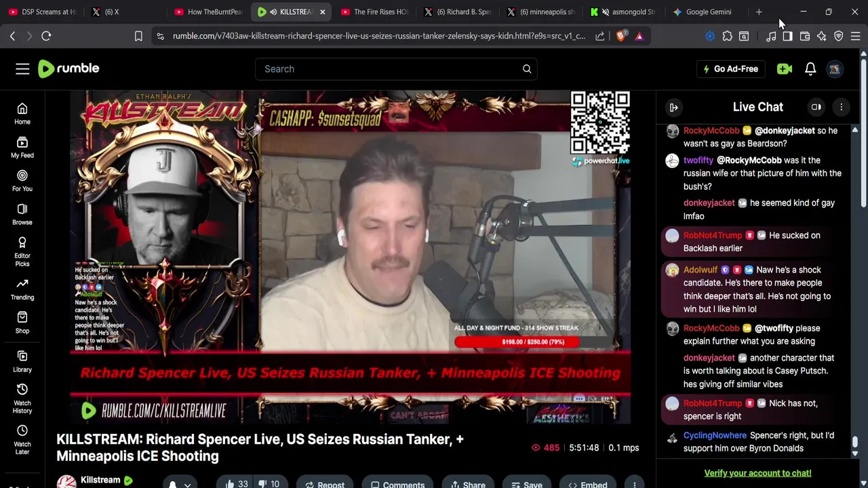Open the notifications bell

[810, 68]
